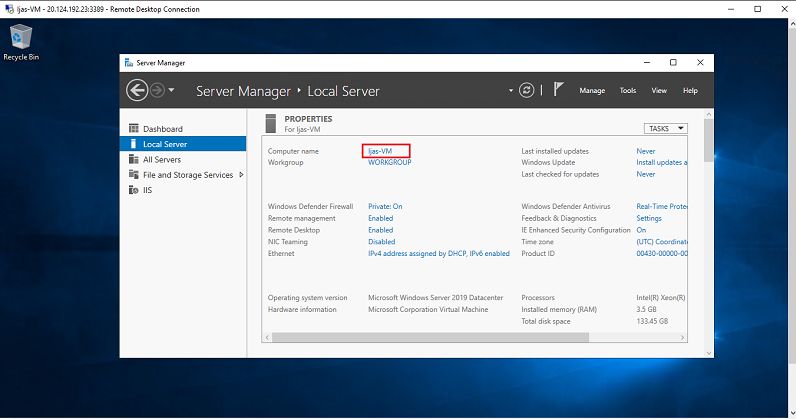Click the Product ID value link

(x=661, y=253)
